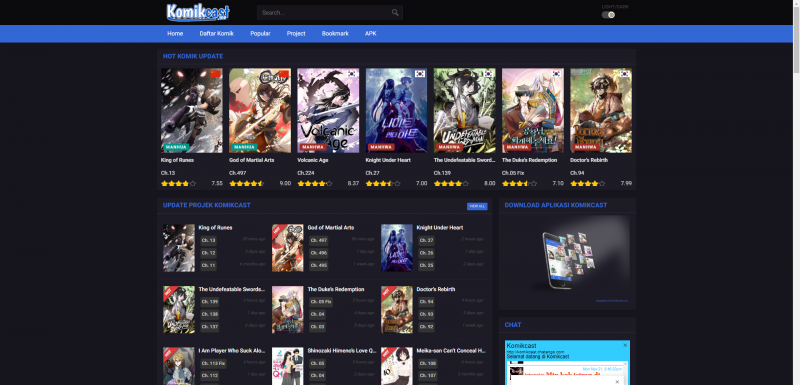Open Shinozaki Himeno's Love Ch. 05
This screenshot has height=385, width=800.
coord(318,364)
